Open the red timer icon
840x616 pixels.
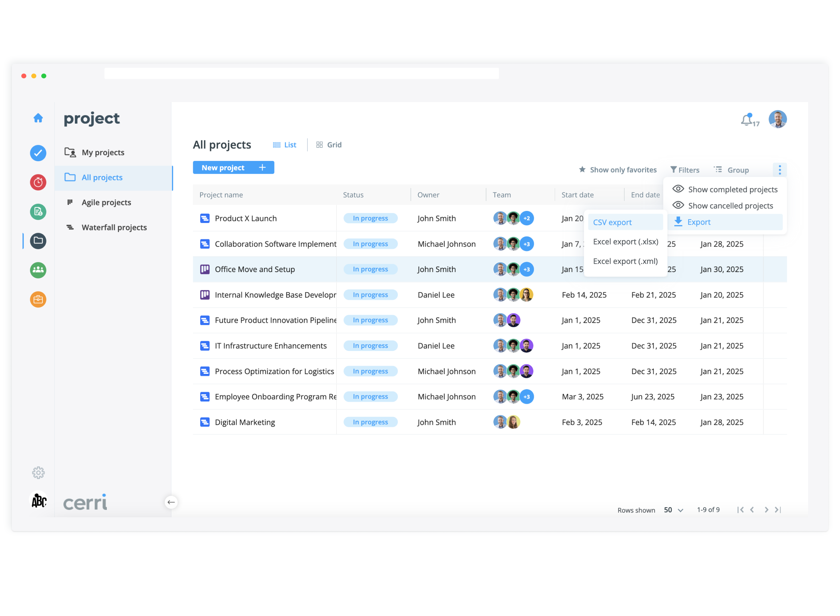pyautogui.click(x=38, y=182)
